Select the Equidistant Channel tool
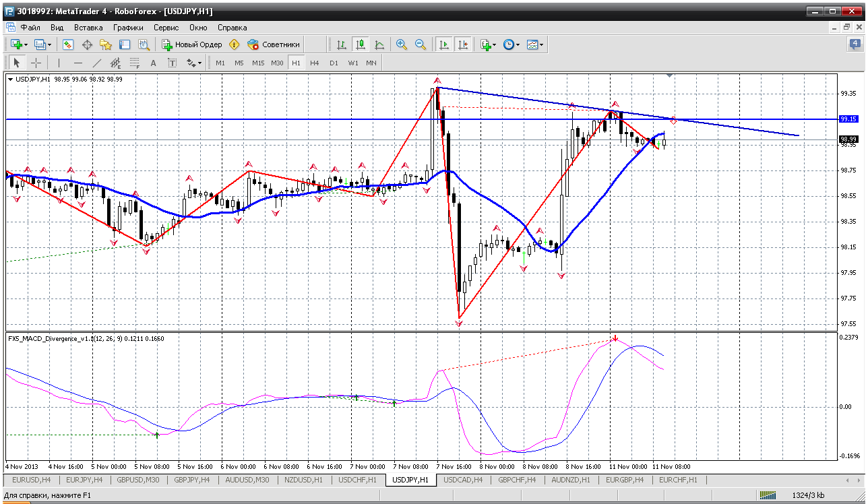The height and width of the screenshot is (504, 868). coord(115,63)
